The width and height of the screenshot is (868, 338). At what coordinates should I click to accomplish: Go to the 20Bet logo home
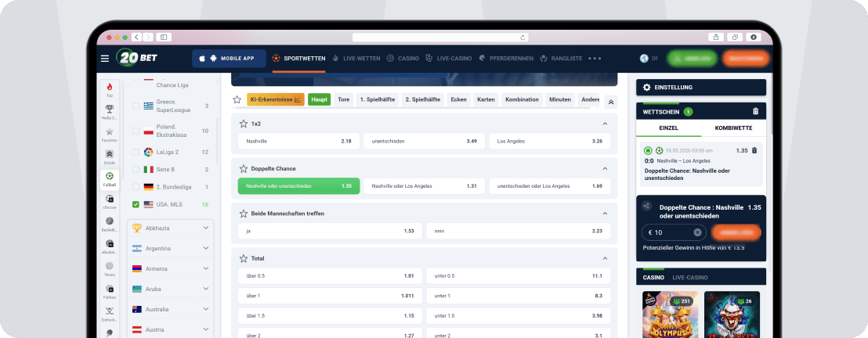[137, 58]
